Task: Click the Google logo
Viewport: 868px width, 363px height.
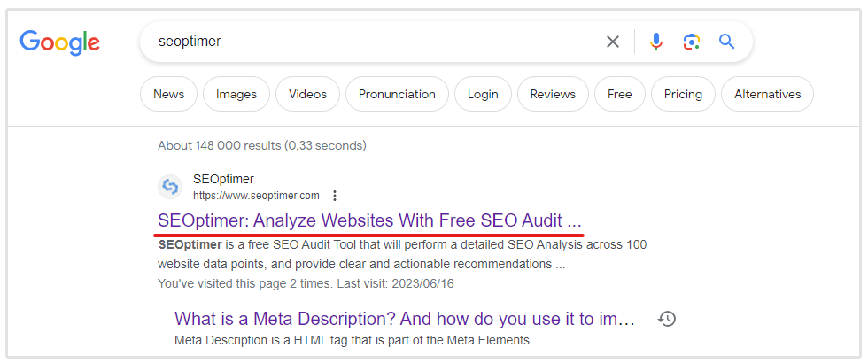Action: [59, 42]
